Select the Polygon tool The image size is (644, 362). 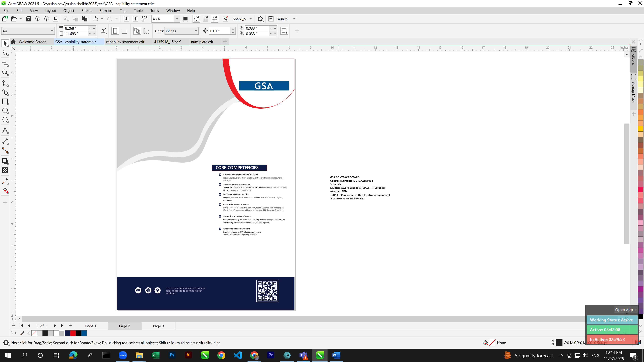coord(5,120)
